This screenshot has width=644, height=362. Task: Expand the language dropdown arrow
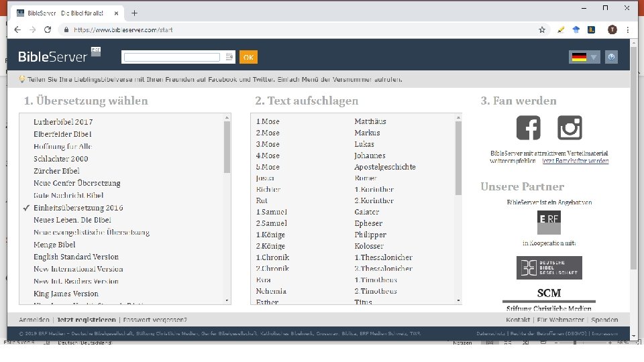coord(594,57)
